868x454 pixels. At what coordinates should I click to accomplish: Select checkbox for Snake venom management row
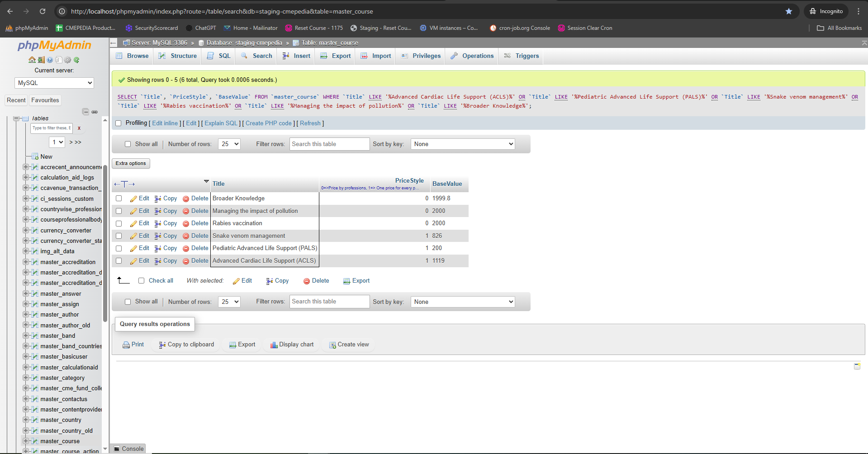119,236
